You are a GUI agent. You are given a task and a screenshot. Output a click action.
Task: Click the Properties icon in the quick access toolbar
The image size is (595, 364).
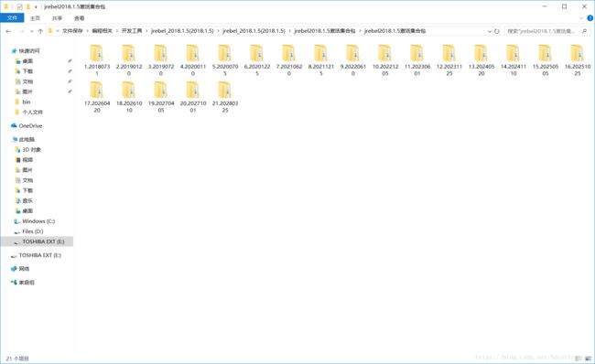click(19, 6)
